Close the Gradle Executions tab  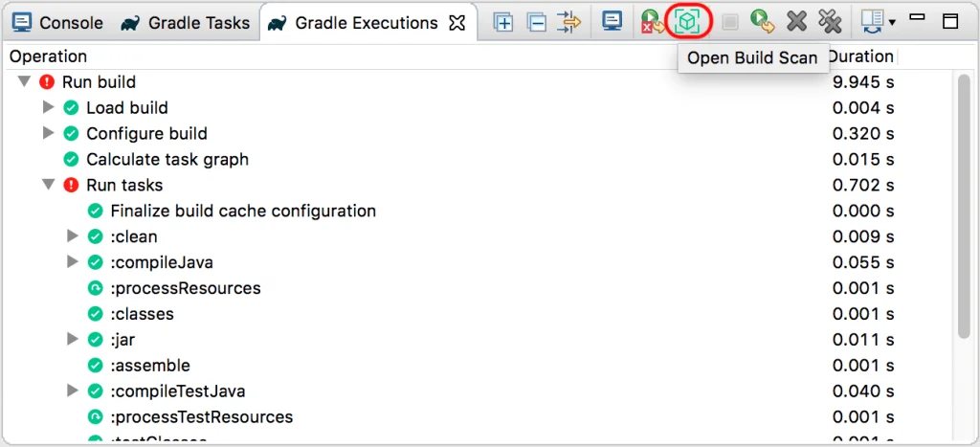(x=457, y=21)
